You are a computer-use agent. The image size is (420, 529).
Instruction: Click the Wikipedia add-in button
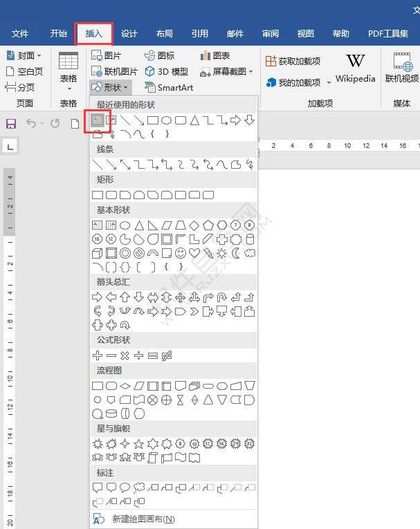356,68
